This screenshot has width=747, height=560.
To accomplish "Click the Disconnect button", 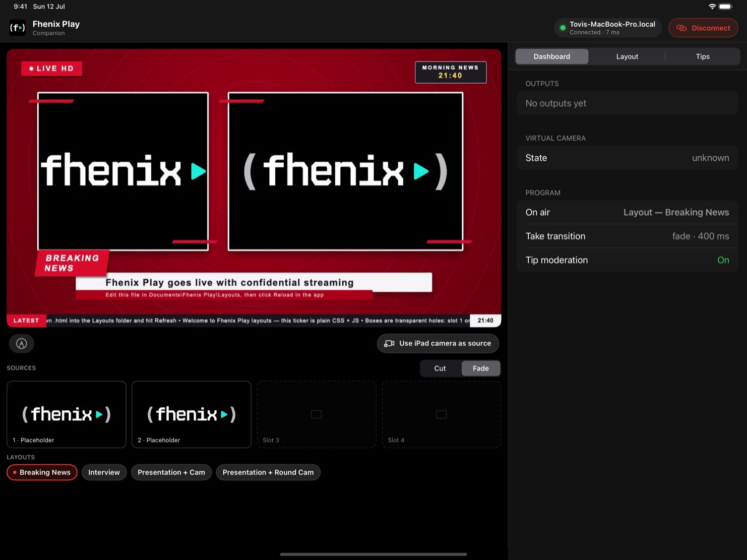I will 703,28.
